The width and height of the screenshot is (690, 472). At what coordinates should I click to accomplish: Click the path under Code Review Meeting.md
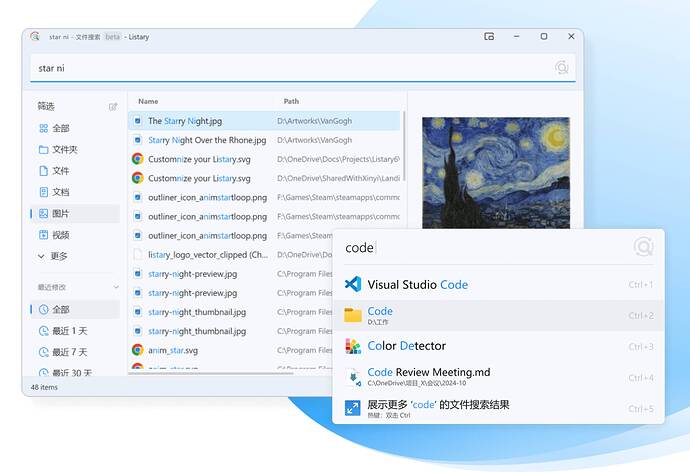(x=417, y=383)
